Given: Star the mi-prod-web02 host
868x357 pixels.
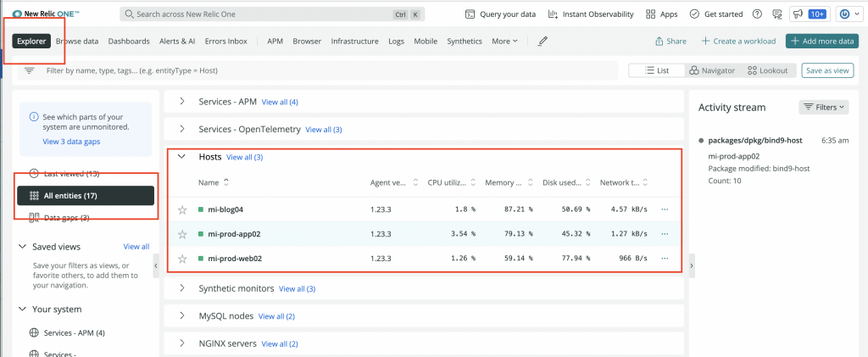Looking at the screenshot, I should point(183,259).
